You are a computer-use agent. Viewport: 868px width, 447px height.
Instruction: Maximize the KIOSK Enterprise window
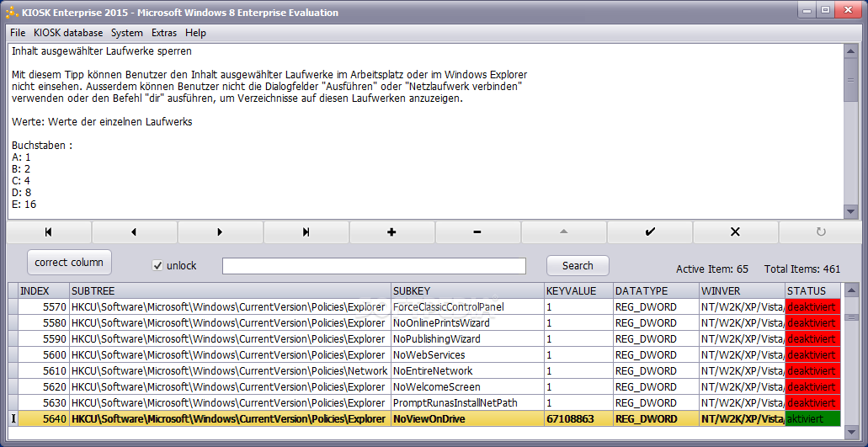(x=825, y=9)
